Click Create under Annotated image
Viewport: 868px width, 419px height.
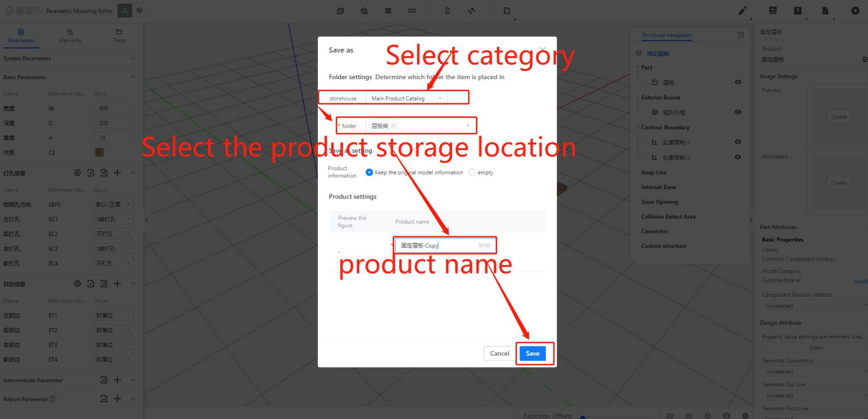[839, 183]
